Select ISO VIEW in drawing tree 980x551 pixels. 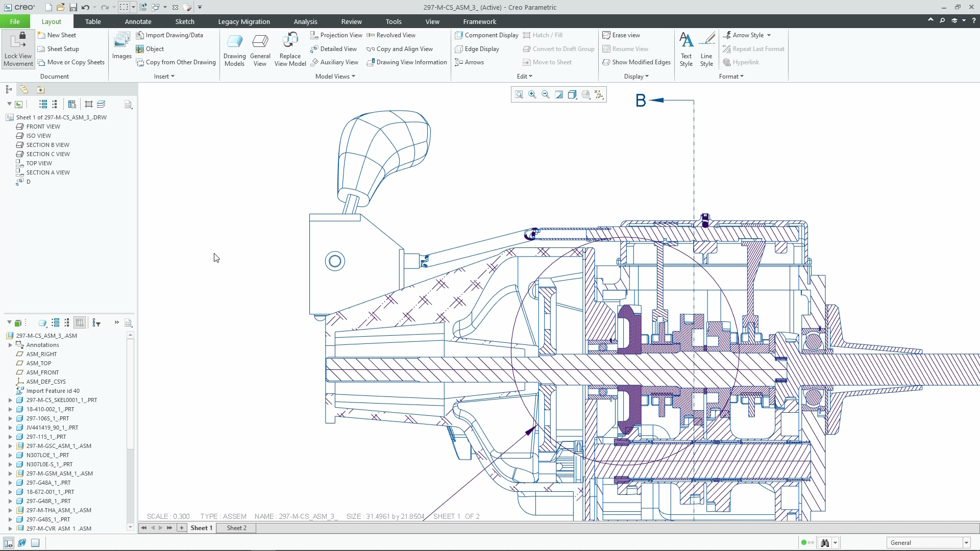click(39, 136)
